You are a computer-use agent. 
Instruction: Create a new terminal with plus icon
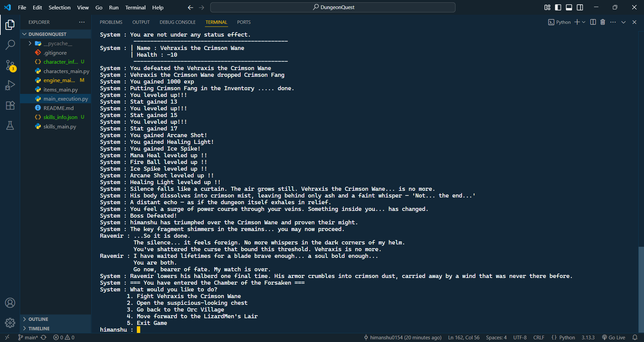(577, 22)
